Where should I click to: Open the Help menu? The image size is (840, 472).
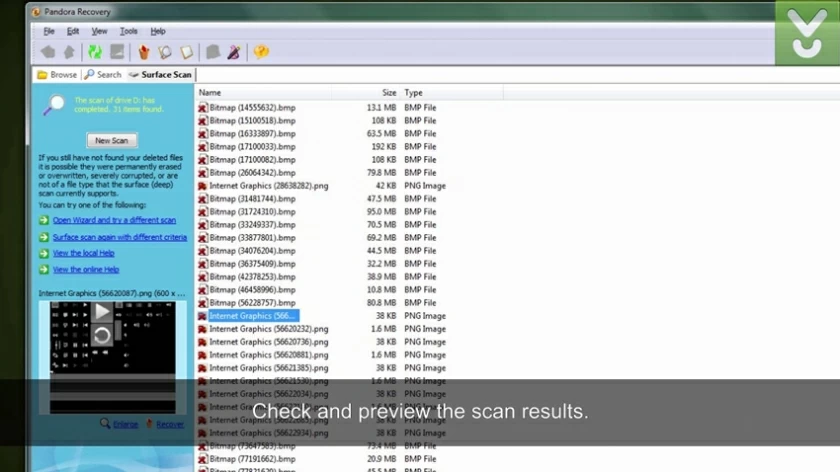pyautogui.click(x=158, y=31)
